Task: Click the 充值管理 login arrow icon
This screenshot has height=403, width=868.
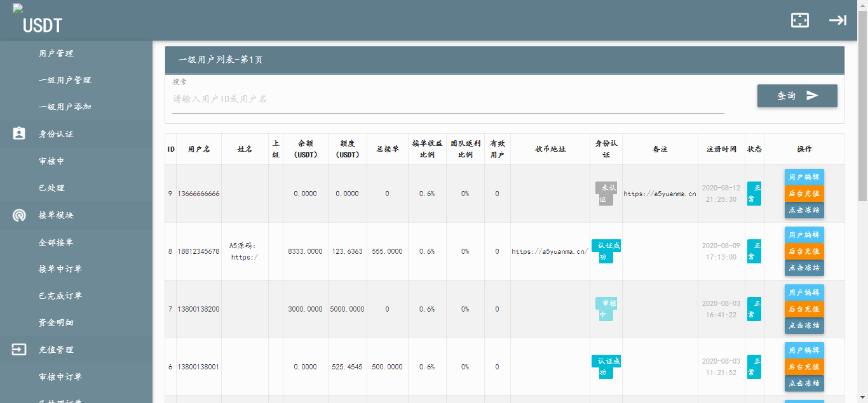Action: (x=19, y=350)
